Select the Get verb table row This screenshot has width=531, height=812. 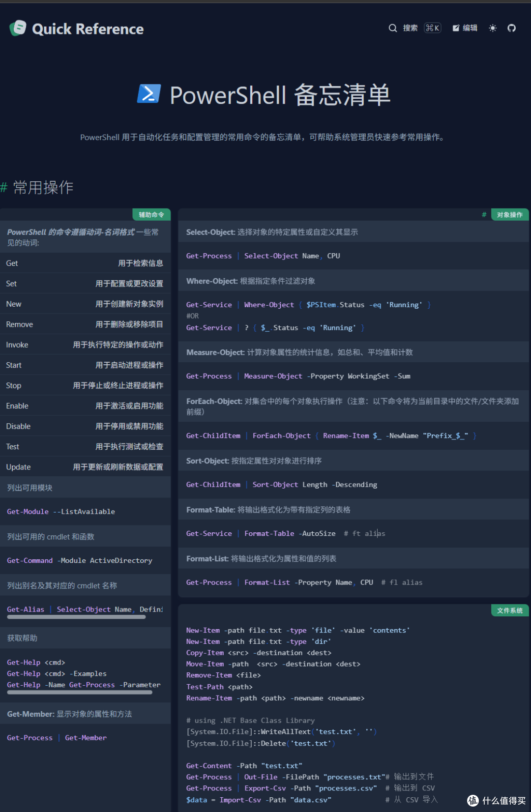click(85, 263)
